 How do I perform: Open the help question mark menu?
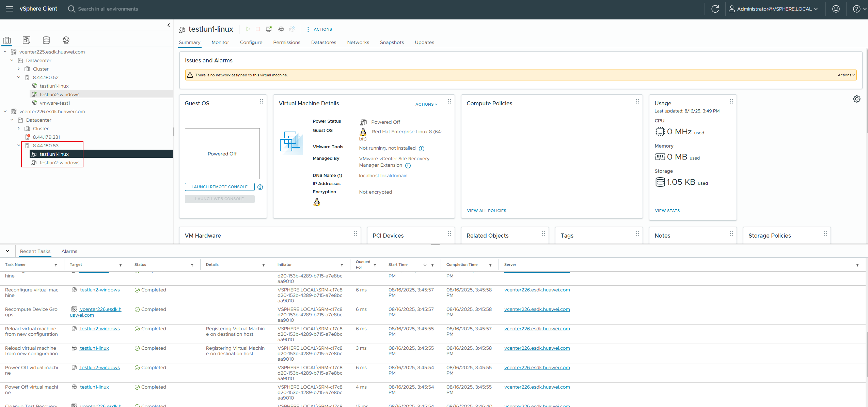coord(860,9)
